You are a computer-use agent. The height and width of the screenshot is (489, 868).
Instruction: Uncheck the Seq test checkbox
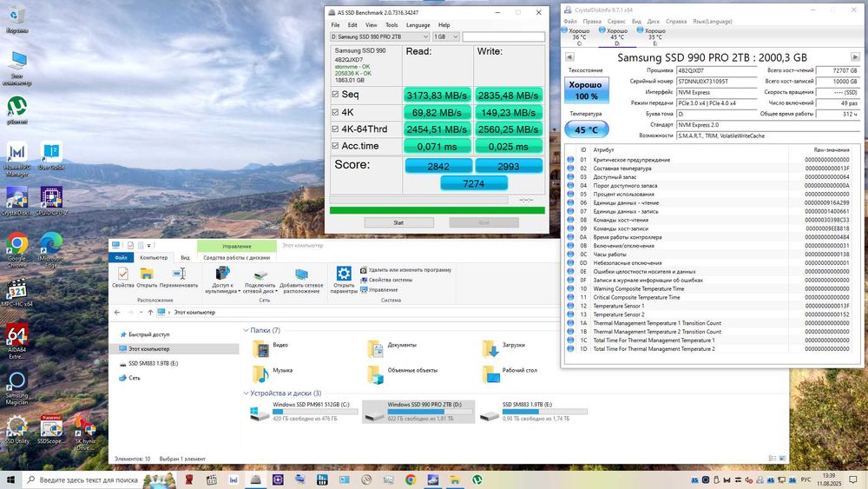(x=335, y=94)
